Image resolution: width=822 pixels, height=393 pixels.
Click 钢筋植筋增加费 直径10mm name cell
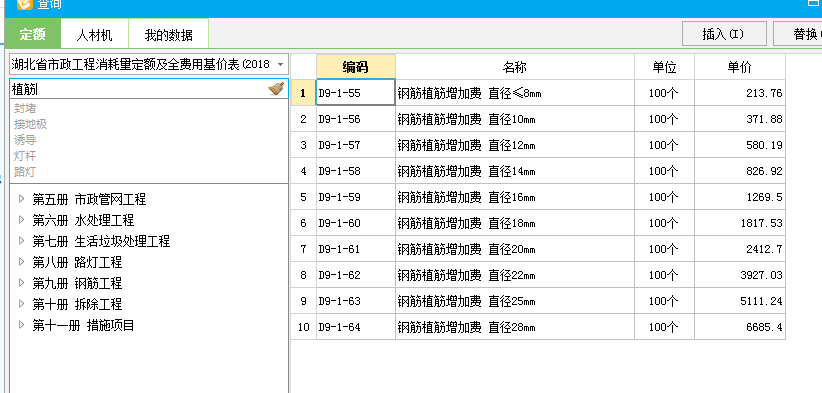[x=515, y=119]
